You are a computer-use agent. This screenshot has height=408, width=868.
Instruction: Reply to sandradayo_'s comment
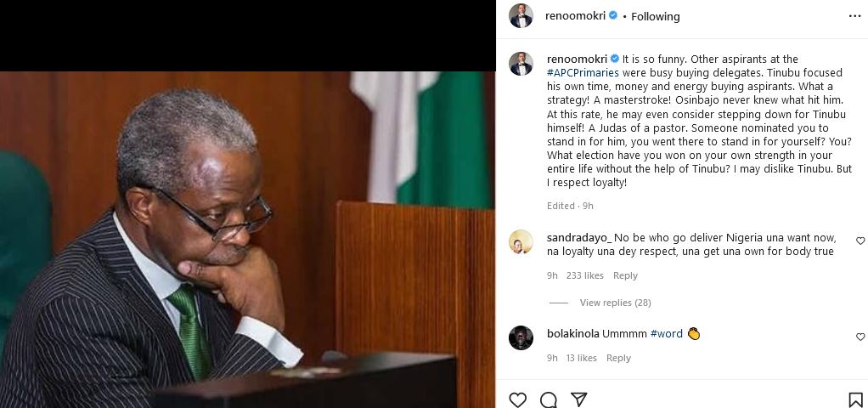pyautogui.click(x=625, y=275)
